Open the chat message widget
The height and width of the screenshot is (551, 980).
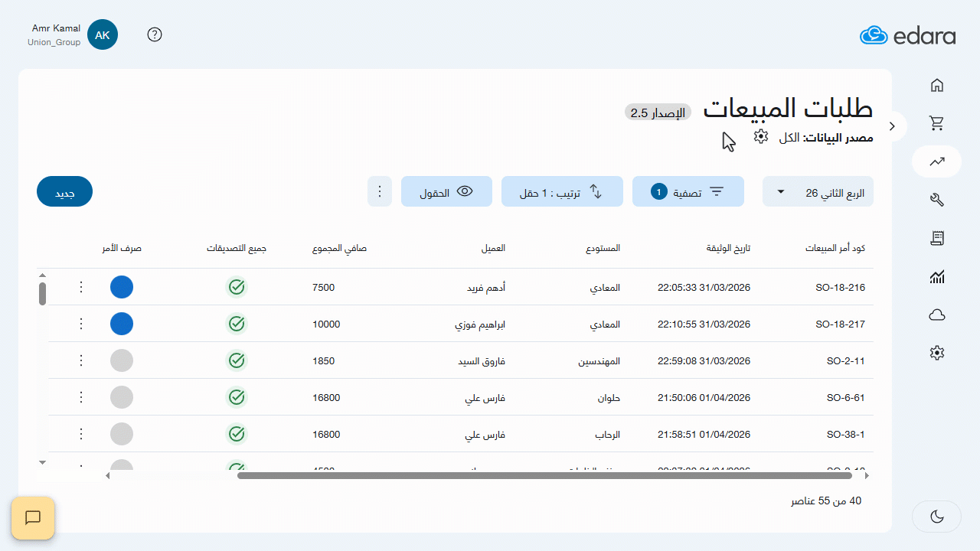(33, 518)
